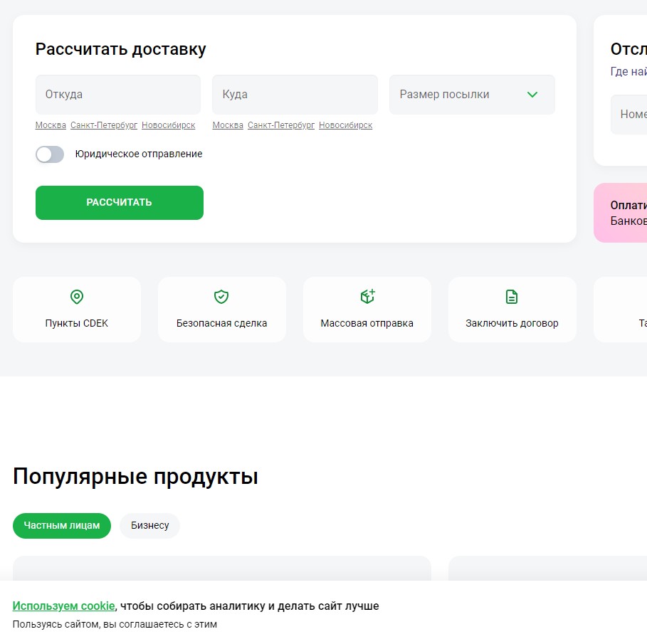The image size is (647, 644).
Task: Click the pink Оплати banner
Action: [x=621, y=213]
